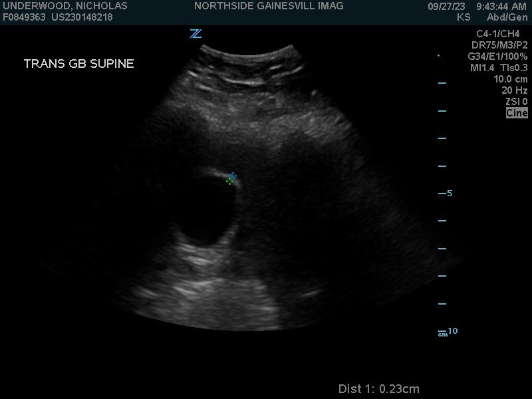532x399 pixels.
Task: Click the highlighted Cine indicator
Action: [x=517, y=113]
